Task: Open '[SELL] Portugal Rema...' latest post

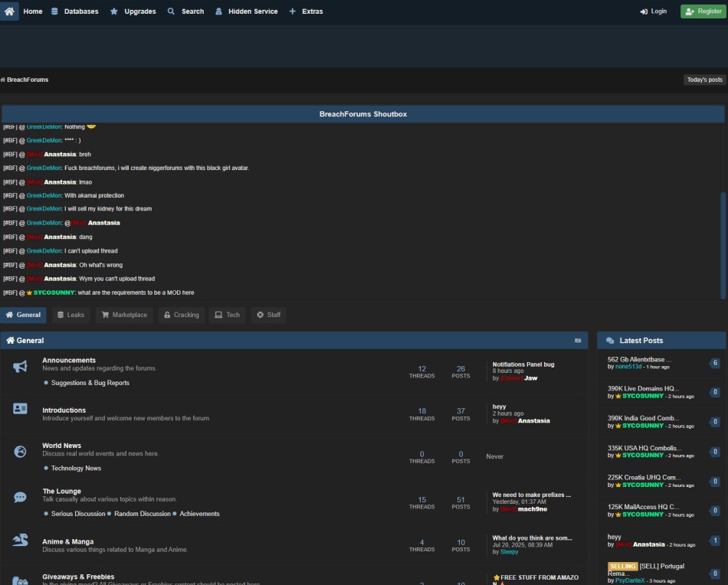Action: pos(646,570)
